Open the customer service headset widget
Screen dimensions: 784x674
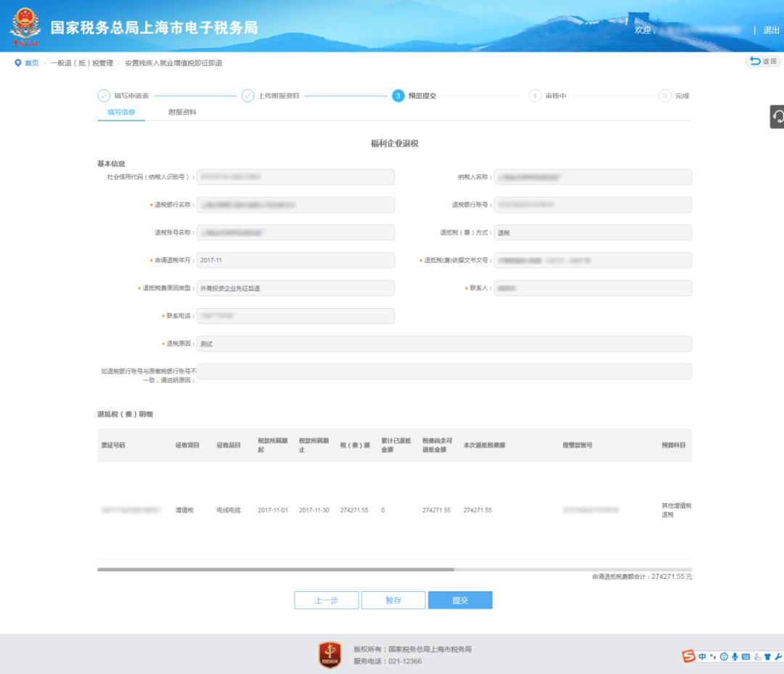point(777,117)
